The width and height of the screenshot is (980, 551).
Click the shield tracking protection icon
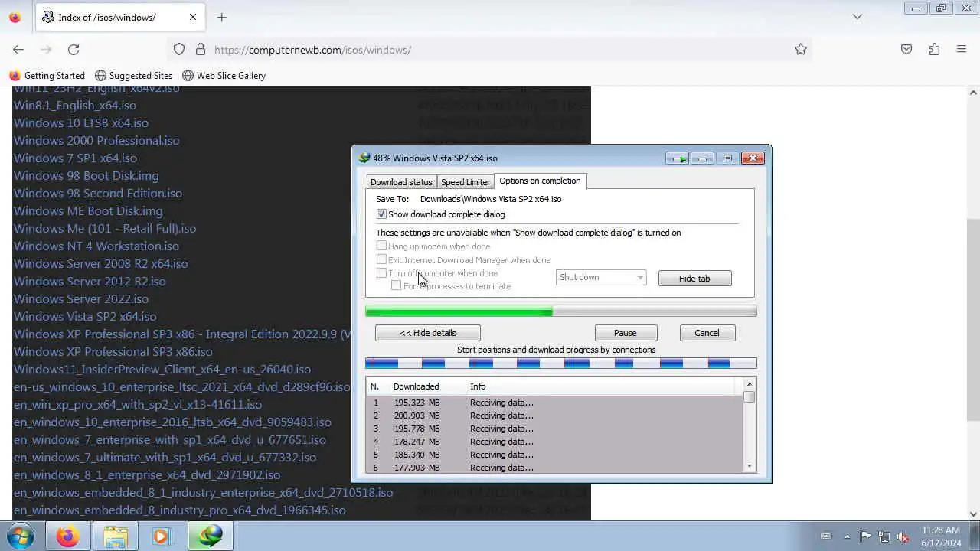click(179, 49)
